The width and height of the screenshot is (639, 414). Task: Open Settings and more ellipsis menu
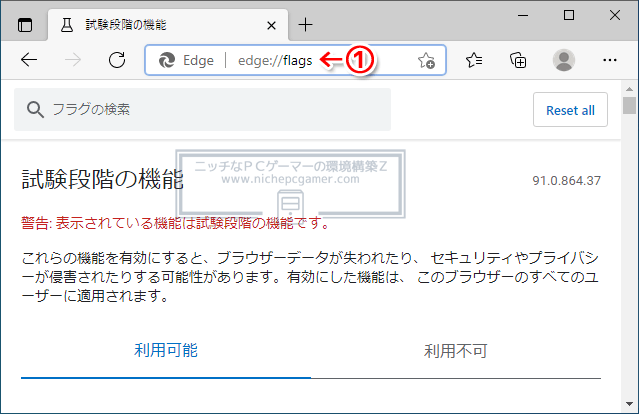(610, 60)
